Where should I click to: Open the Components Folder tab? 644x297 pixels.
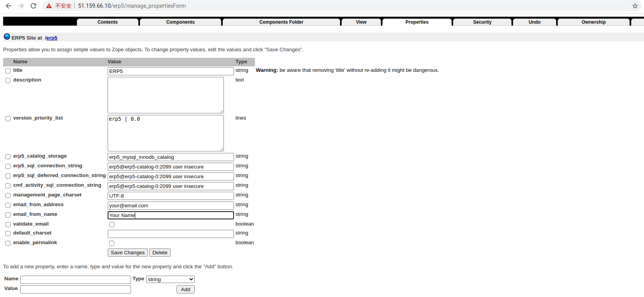pyautogui.click(x=281, y=22)
